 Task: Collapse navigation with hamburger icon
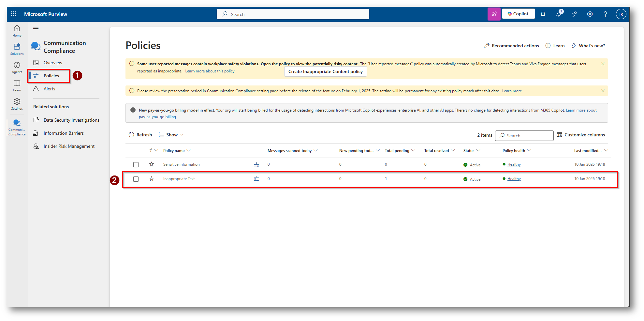(36, 29)
